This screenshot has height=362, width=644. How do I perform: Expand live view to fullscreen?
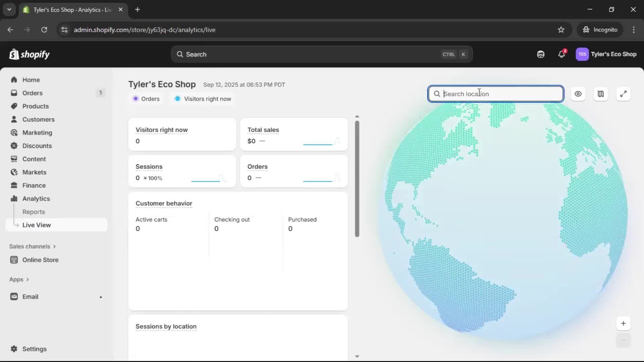click(x=623, y=94)
